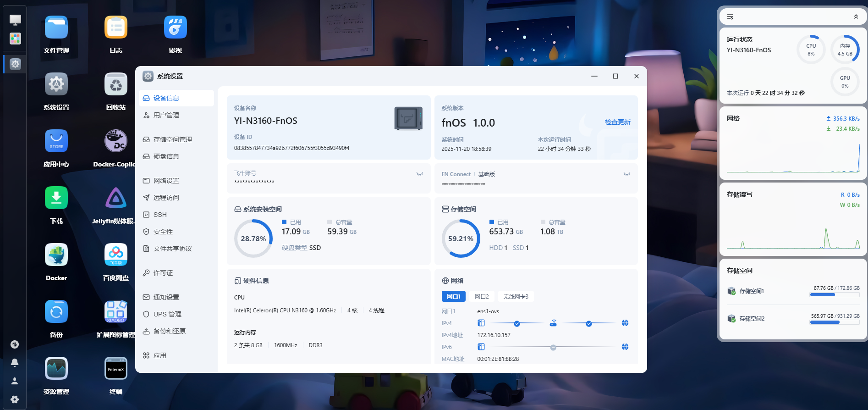Launch the Jellyfin media server icon
Image resolution: width=868 pixels, height=410 pixels.
click(115, 198)
